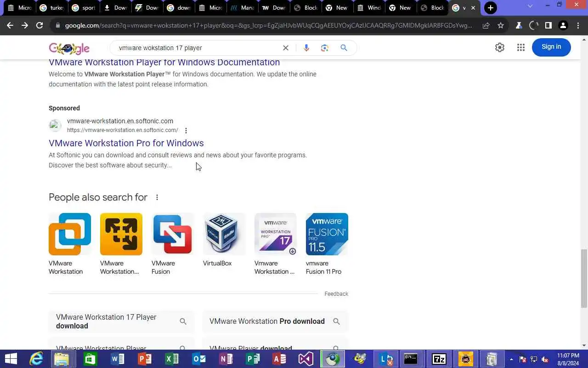Open OneNote from the taskbar
This screenshot has width=588, height=368.
(226, 359)
